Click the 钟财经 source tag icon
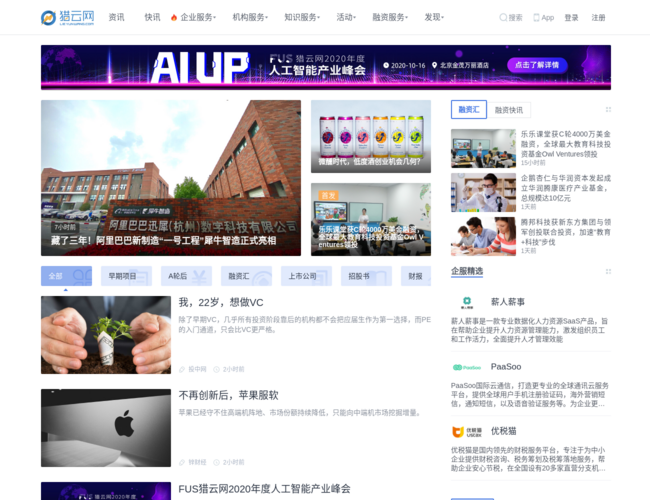The image size is (650, 500). (x=182, y=462)
